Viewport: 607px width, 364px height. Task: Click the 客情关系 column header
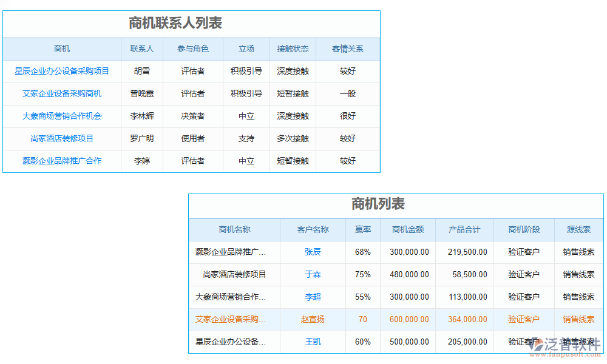point(347,49)
